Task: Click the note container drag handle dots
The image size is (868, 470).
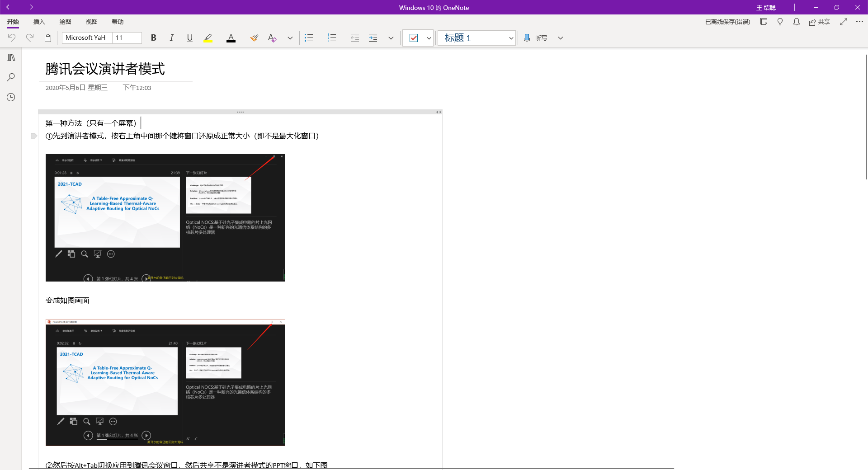Action: point(240,112)
